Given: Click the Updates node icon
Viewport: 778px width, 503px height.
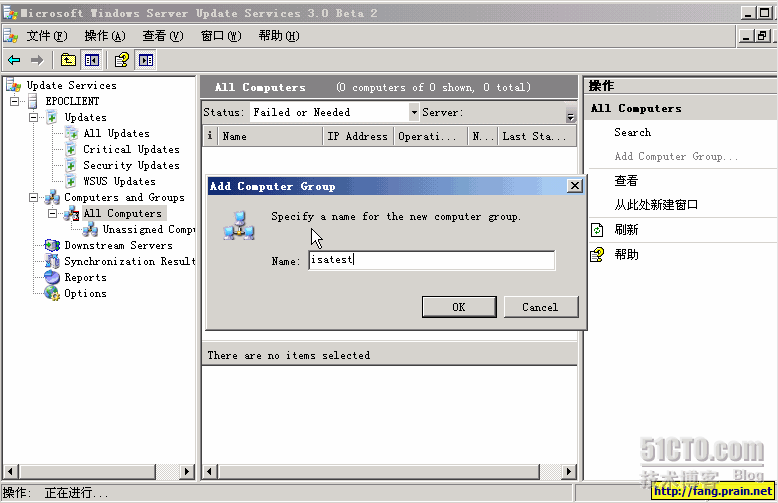Looking at the screenshot, I should tap(52, 118).
